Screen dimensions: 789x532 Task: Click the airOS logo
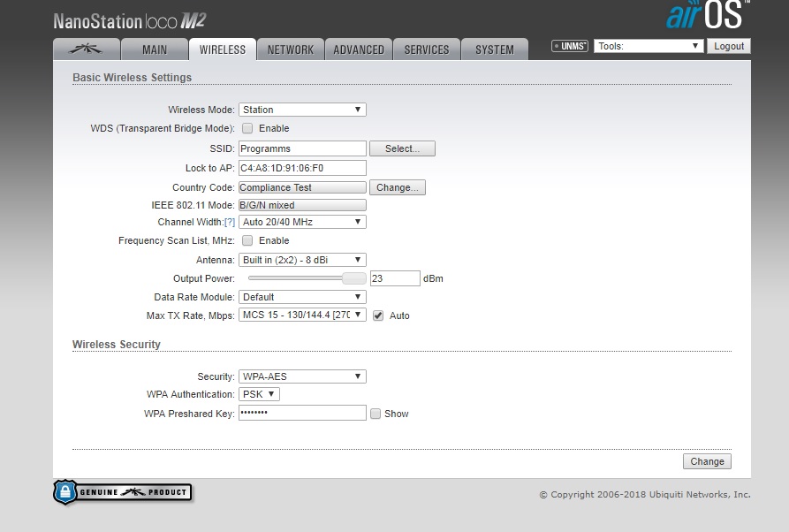[x=708, y=15]
